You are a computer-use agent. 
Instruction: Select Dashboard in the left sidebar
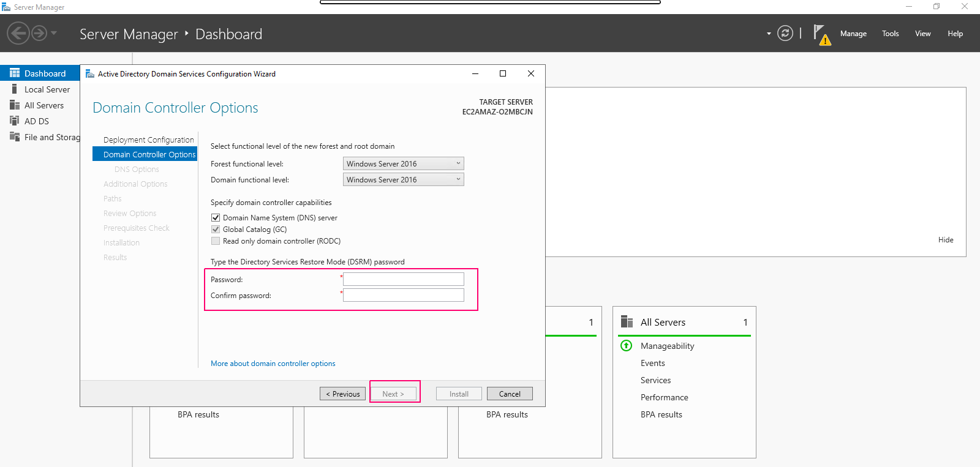pyautogui.click(x=40, y=73)
